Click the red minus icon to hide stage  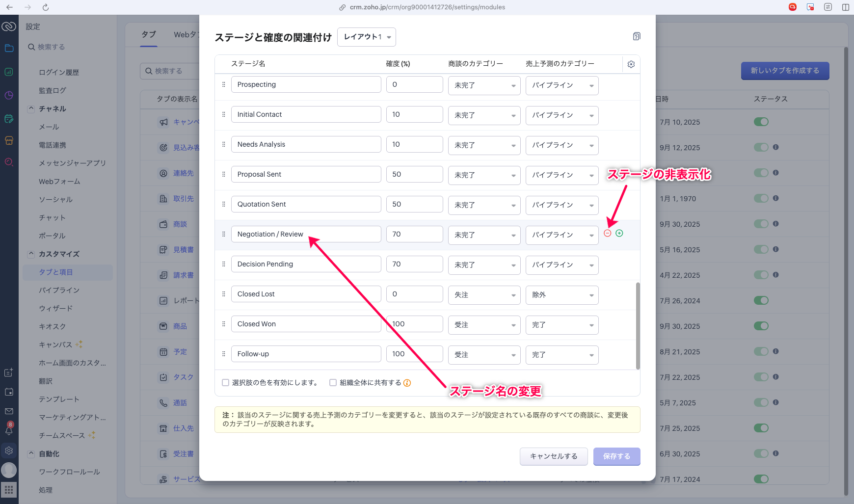point(608,234)
